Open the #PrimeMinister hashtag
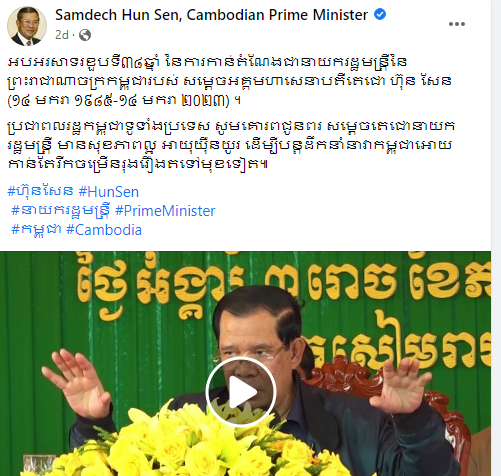Screen dimensions: 501x476 click(x=165, y=211)
